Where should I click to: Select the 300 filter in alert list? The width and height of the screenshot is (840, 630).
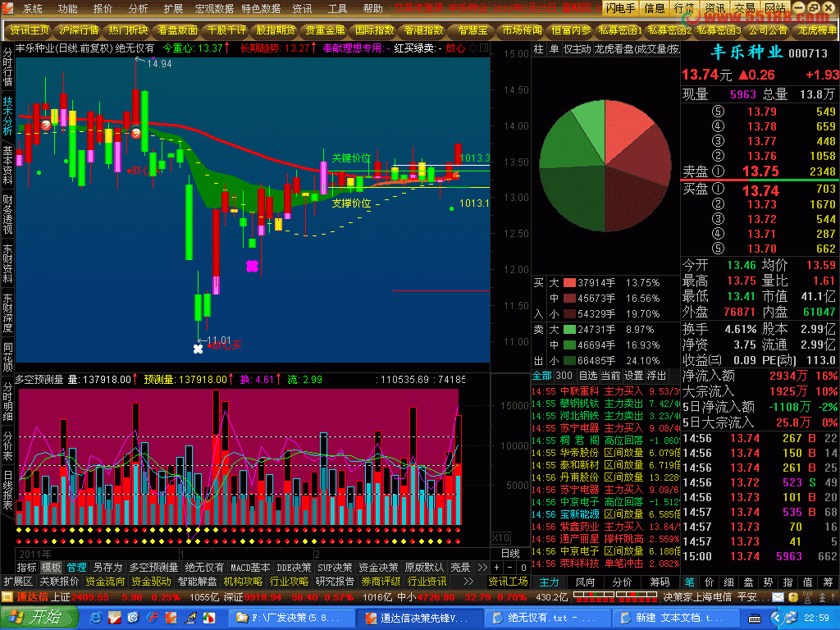564,376
